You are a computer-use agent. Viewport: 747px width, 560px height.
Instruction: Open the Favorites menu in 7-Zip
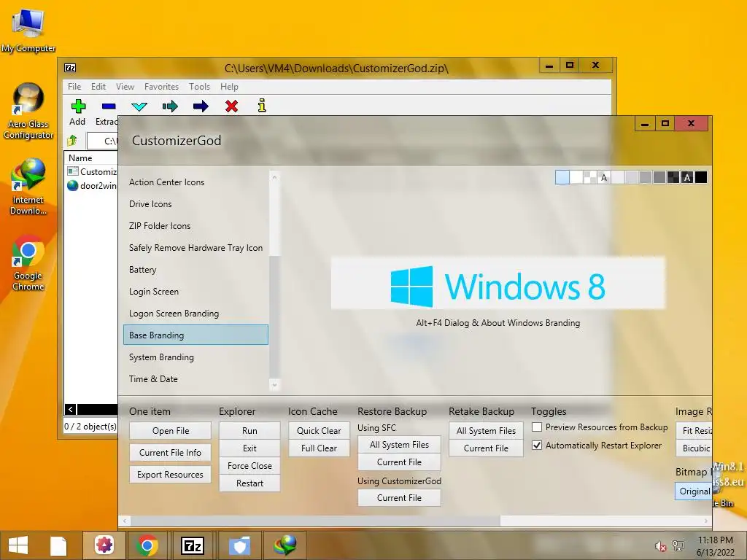click(161, 87)
